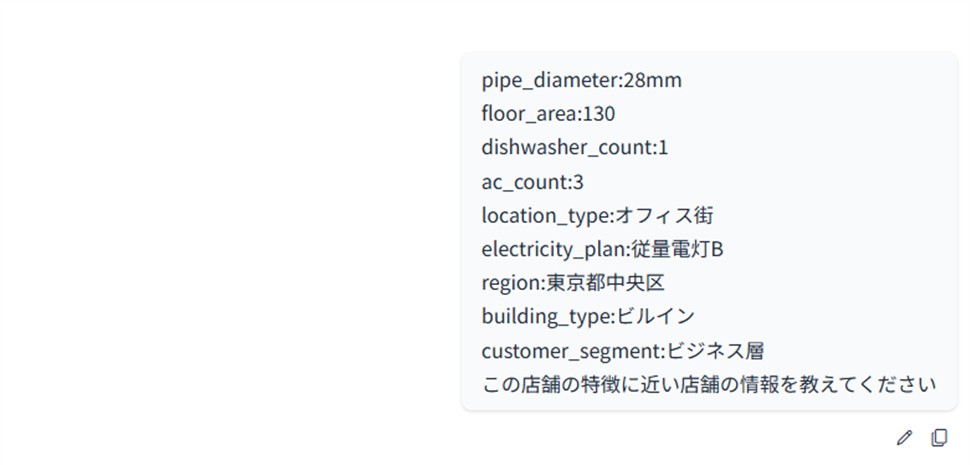This screenshot has height=465, width=970.
Task: Click the building_type:ビルイン line
Action: tap(588, 317)
